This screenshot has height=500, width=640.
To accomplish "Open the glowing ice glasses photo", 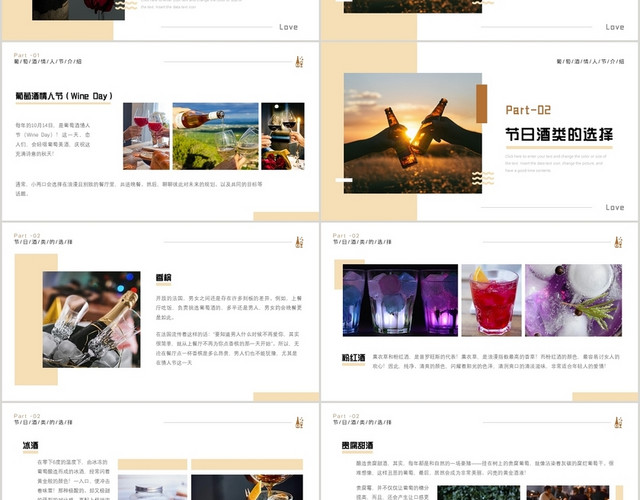I will pos(400,300).
